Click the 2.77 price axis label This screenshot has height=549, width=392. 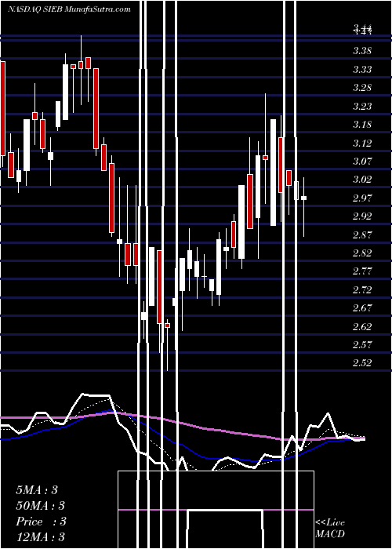362,271
